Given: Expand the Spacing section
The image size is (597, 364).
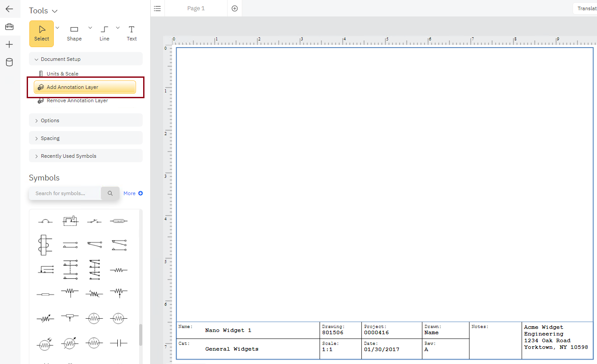Looking at the screenshot, I should [85, 138].
